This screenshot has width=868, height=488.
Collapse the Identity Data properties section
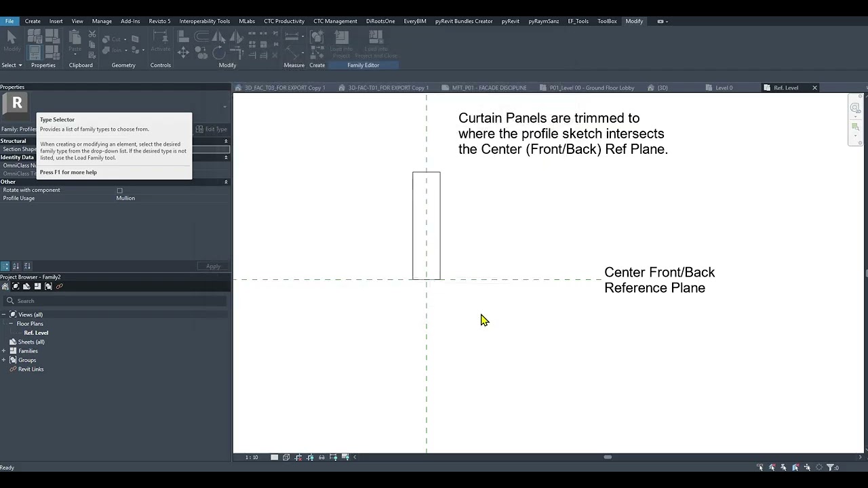(x=226, y=157)
